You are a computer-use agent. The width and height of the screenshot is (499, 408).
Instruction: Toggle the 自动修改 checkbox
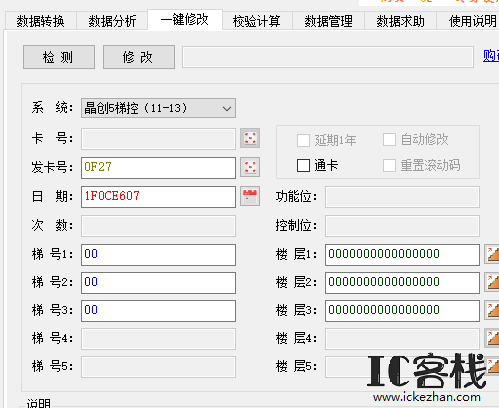tap(389, 140)
